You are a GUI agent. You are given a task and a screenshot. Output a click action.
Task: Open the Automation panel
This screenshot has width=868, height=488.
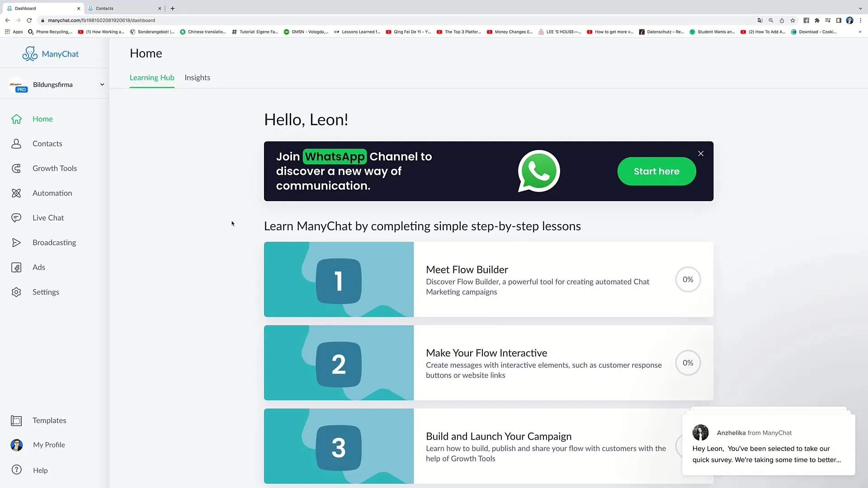52,192
